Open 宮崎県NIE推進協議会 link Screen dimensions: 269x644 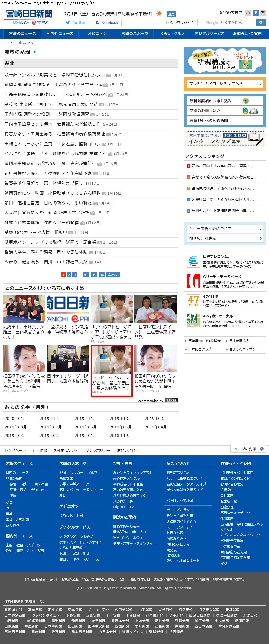[x=204, y=341]
